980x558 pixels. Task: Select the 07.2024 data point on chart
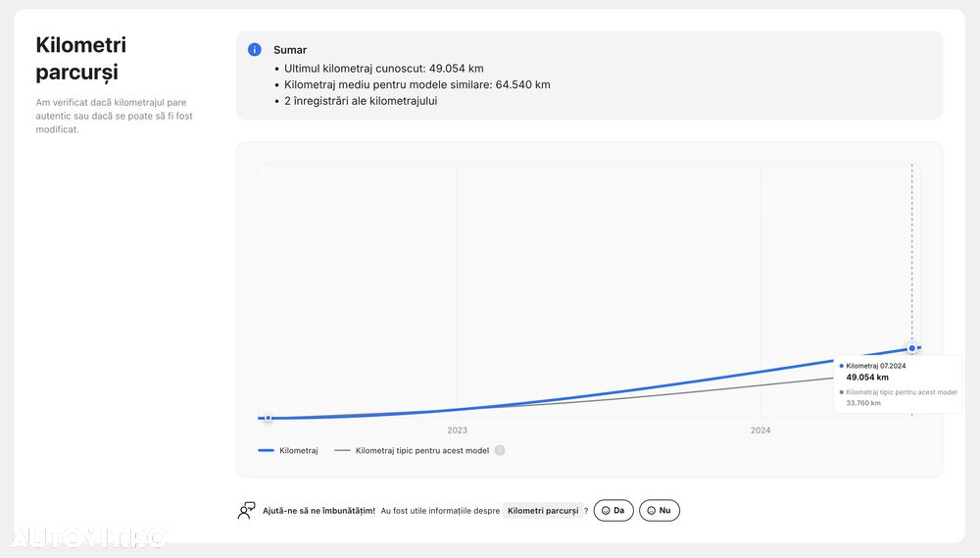tap(911, 348)
